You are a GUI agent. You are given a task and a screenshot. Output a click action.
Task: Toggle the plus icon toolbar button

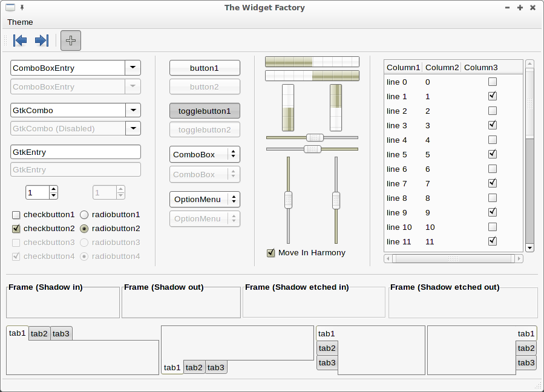pyautogui.click(x=71, y=41)
